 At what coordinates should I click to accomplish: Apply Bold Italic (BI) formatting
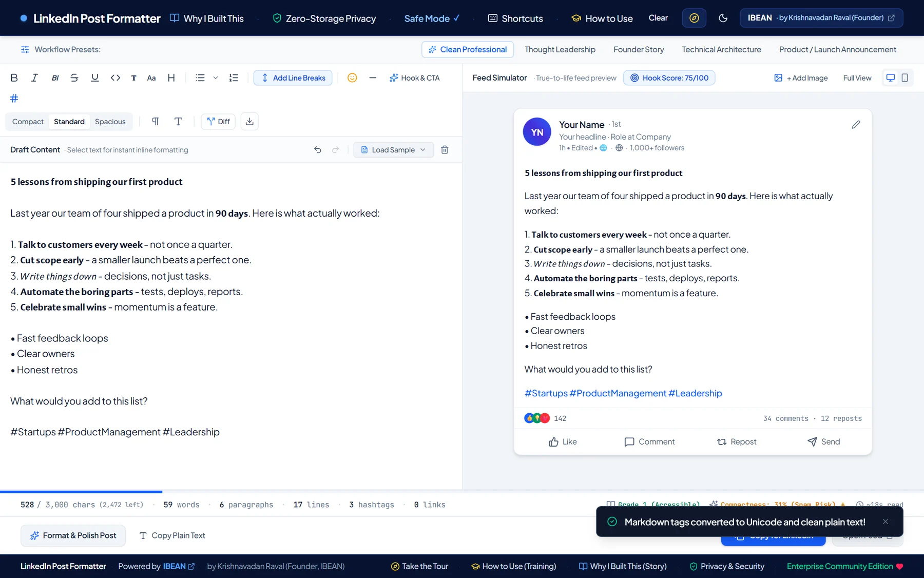(55, 78)
